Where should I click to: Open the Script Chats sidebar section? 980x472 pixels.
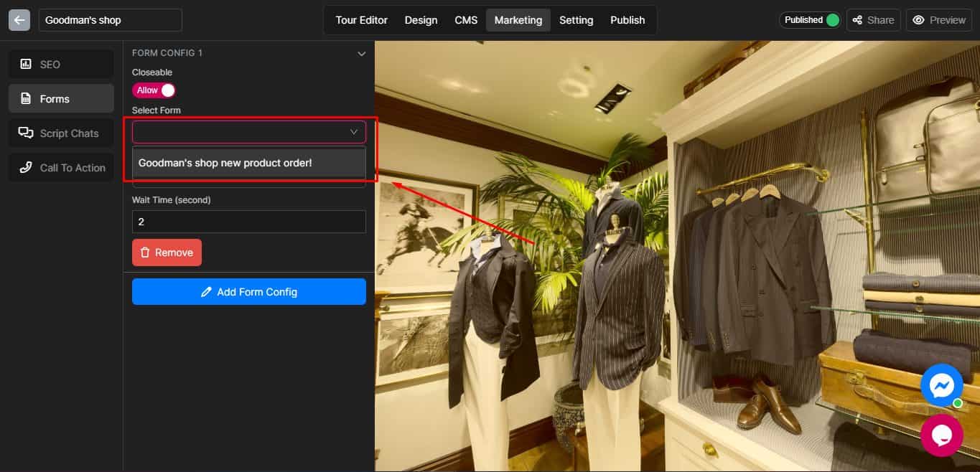pos(61,133)
